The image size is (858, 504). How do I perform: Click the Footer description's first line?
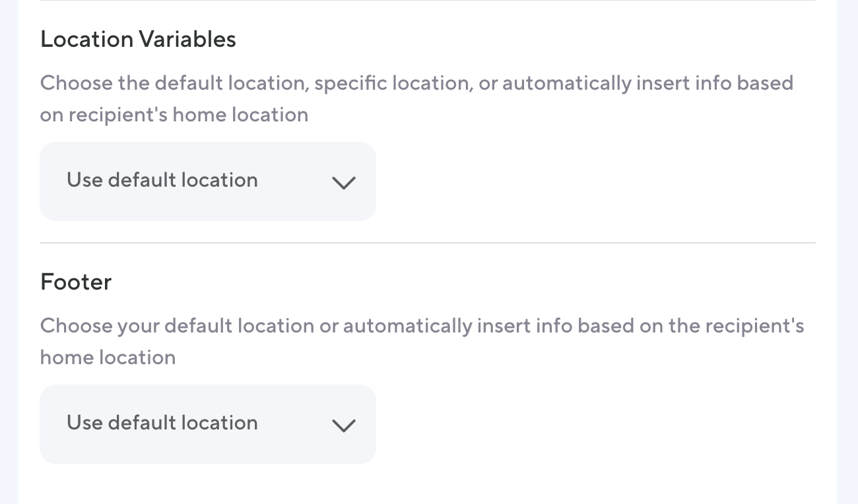[422, 326]
